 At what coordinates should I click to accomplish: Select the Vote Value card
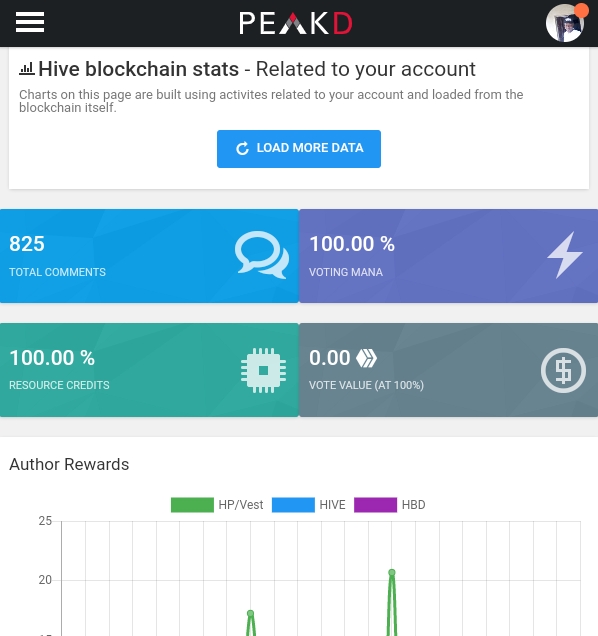449,370
